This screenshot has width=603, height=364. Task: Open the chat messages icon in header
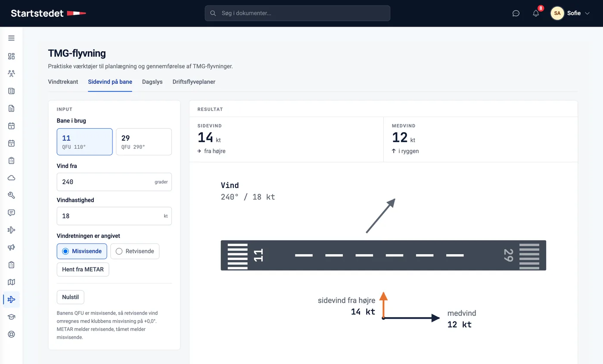point(516,13)
